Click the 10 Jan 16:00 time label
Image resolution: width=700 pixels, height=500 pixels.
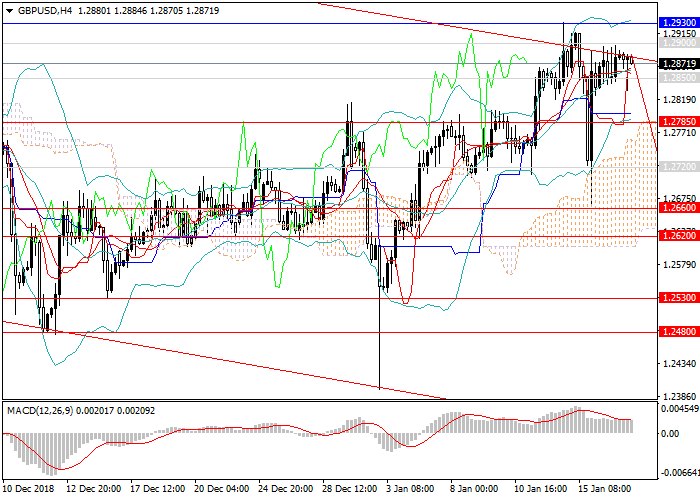click(x=541, y=489)
